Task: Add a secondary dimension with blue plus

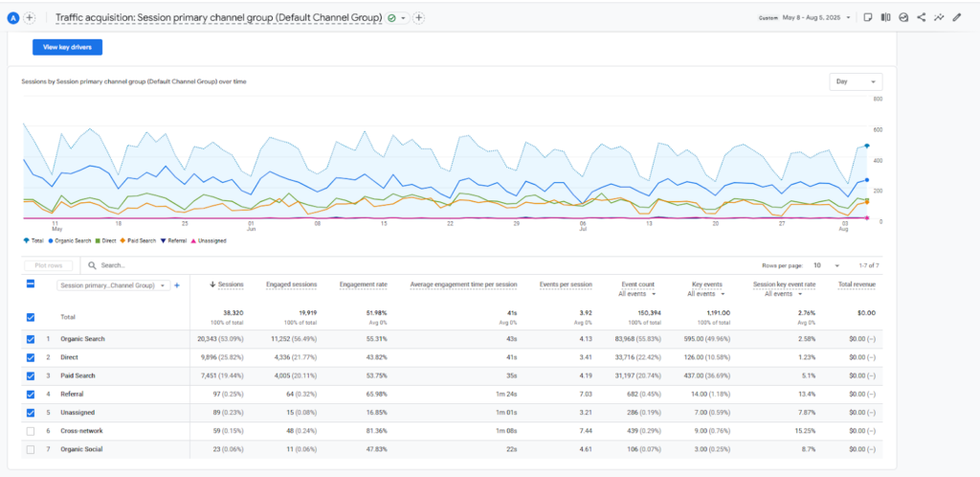Action: click(177, 284)
